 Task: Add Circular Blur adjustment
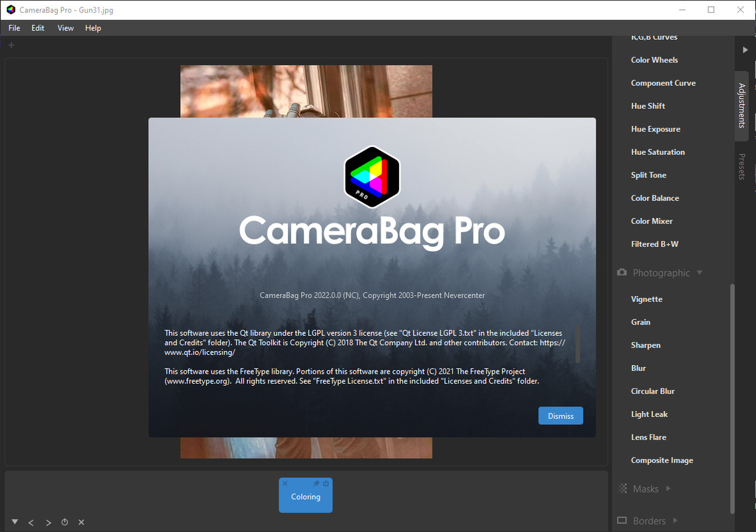pos(652,391)
